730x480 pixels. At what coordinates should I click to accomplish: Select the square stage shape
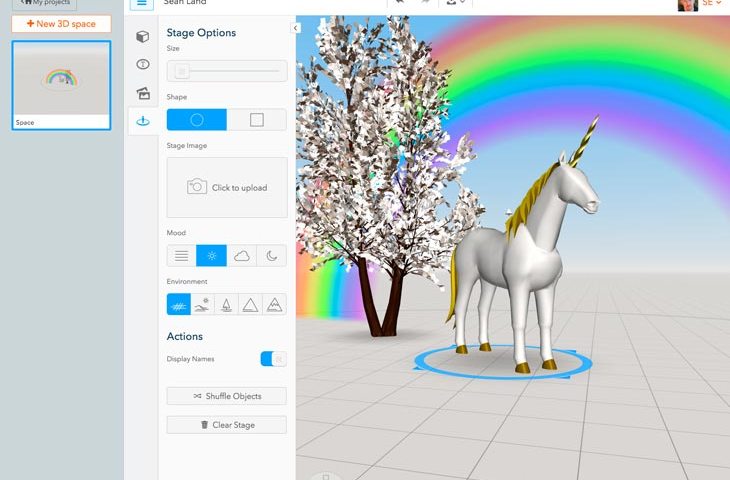256,120
